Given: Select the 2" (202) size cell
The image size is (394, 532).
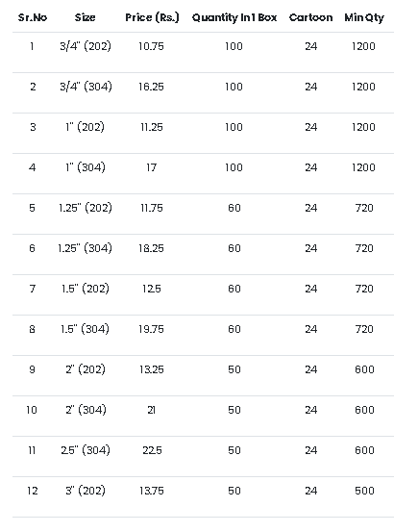Looking at the screenshot, I should tap(86, 369).
